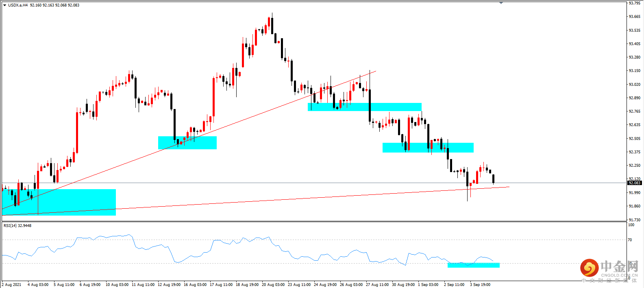The image size is (644, 288).
Task: Click the 91.860 price axis label
Action: coord(634,206)
